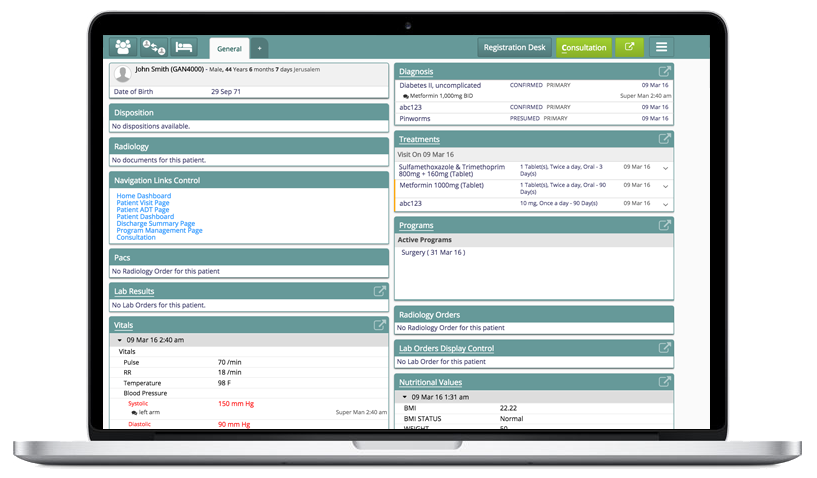Open the hamburger menu
Screen dimensions: 817x478
click(660, 47)
